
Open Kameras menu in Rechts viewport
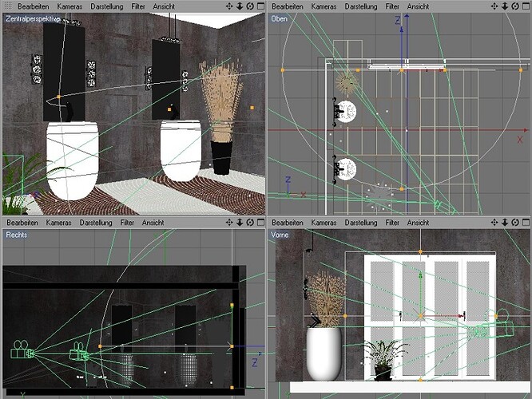(x=58, y=223)
